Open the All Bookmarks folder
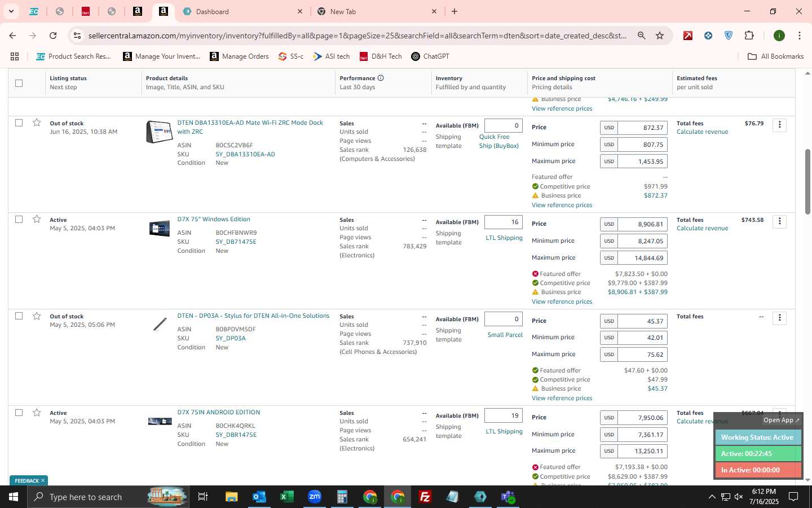Image resolution: width=812 pixels, height=508 pixels. (x=775, y=56)
